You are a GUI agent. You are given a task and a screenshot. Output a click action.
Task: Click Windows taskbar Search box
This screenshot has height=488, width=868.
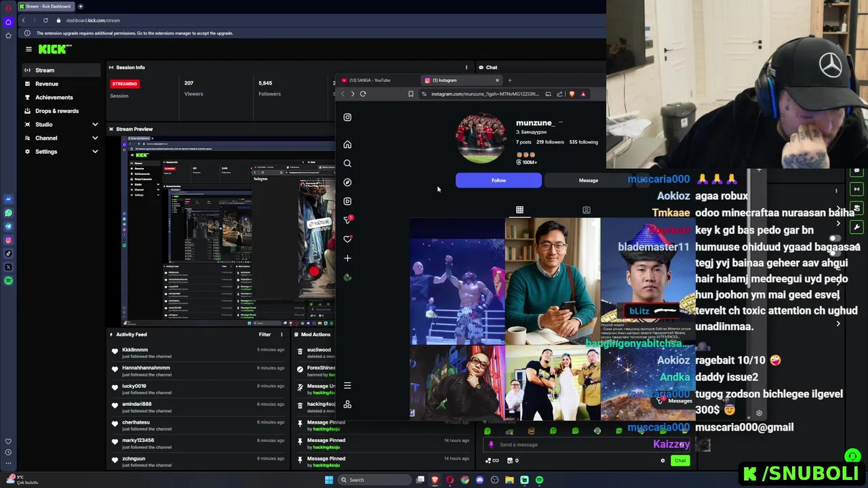coord(375,480)
